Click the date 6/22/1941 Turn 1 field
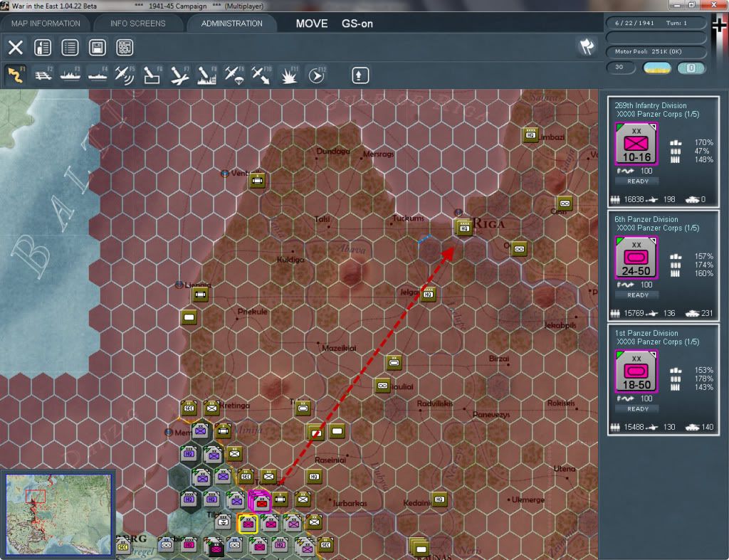729x560 pixels. pos(656,23)
